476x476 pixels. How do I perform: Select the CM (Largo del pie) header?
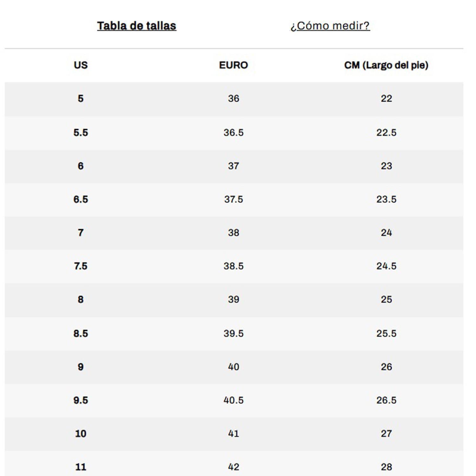[386, 65]
